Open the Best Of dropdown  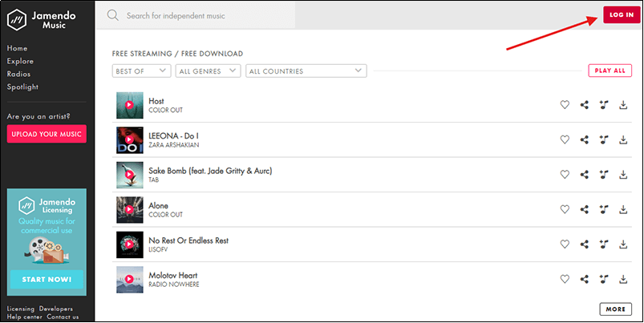click(x=142, y=71)
